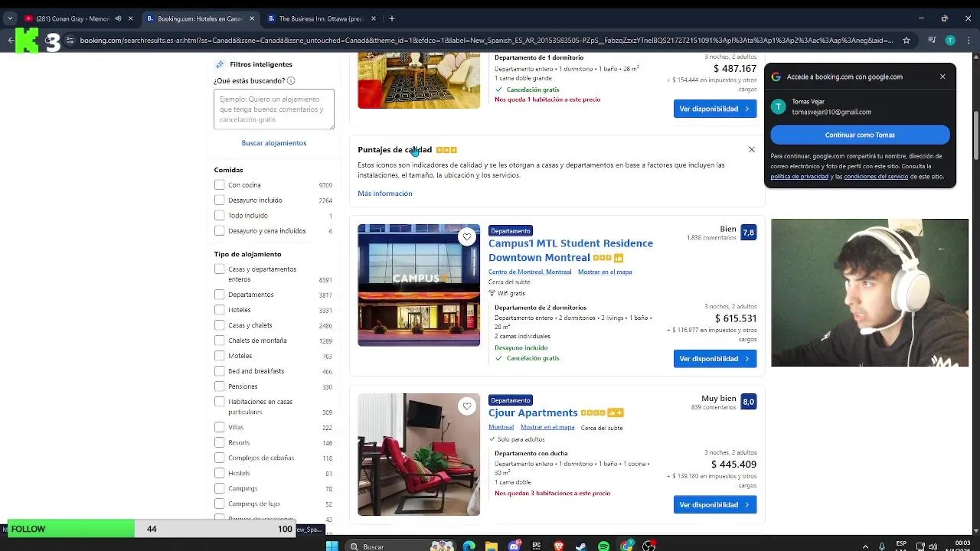Click the Filtros inteligentes sparkle icon
The height and width of the screenshot is (551, 980).
[220, 64]
